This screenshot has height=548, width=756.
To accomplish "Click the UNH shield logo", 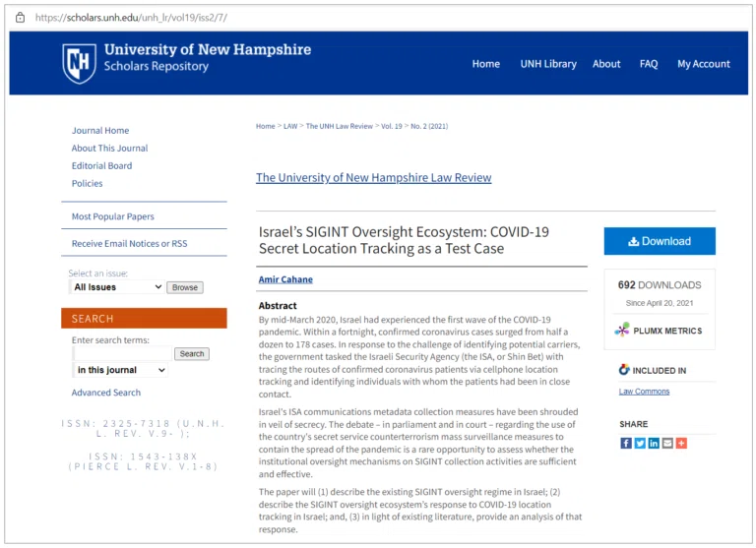I will (79, 63).
